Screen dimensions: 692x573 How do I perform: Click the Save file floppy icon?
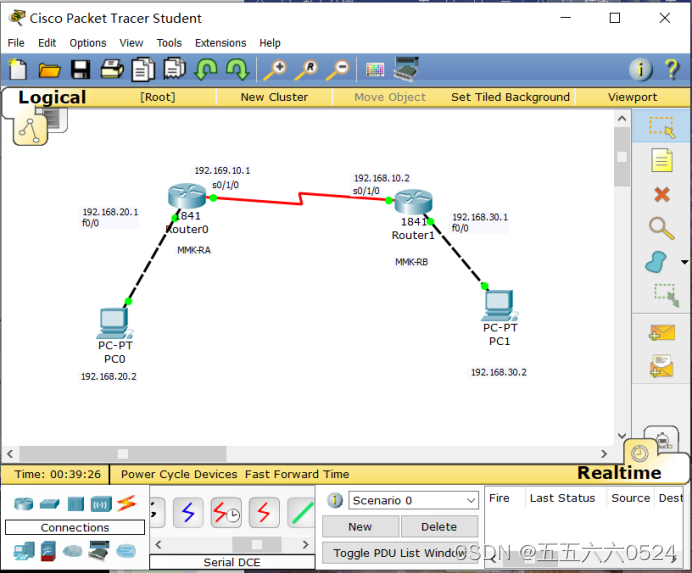tap(80, 69)
